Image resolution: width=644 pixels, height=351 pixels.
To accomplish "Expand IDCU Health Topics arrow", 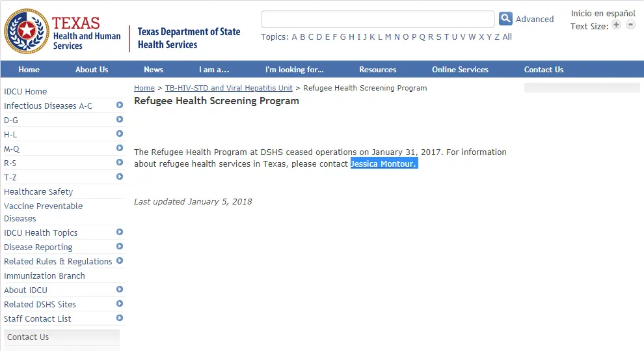I will coord(120,232).
